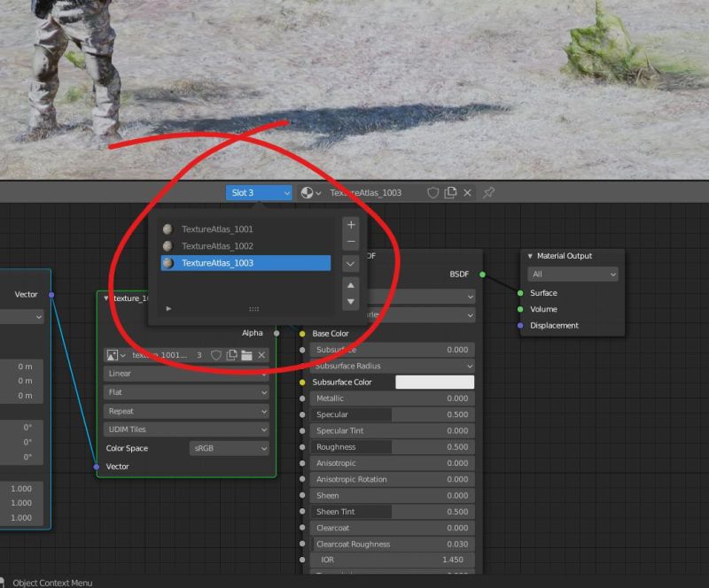Open the Linear interpolation dropdown
709x588 pixels.
point(185,373)
